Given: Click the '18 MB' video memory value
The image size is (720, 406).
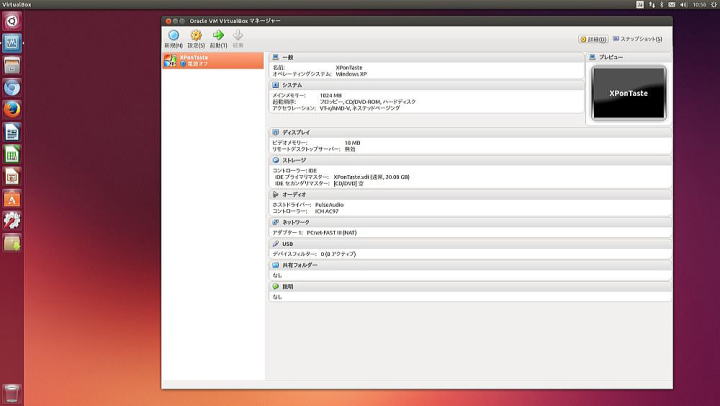Looking at the screenshot, I should click(x=353, y=143).
